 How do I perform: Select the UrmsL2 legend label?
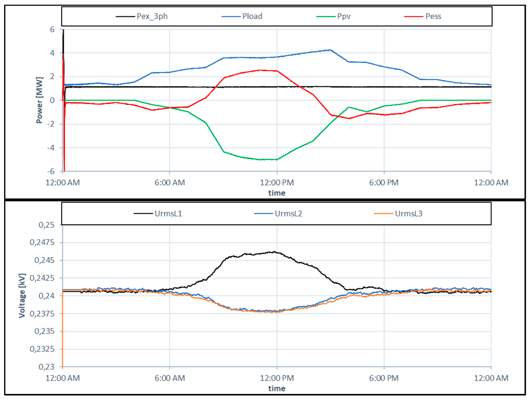[x=288, y=214]
